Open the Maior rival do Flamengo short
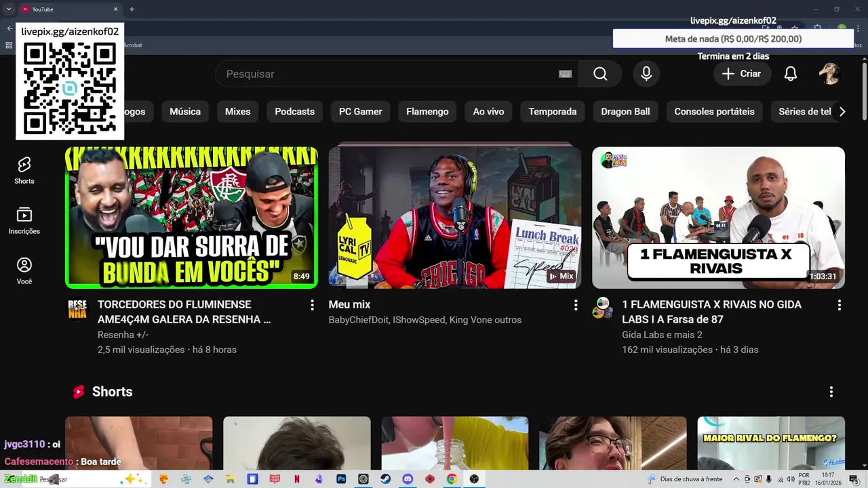This screenshot has width=868, height=488. coord(771,443)
